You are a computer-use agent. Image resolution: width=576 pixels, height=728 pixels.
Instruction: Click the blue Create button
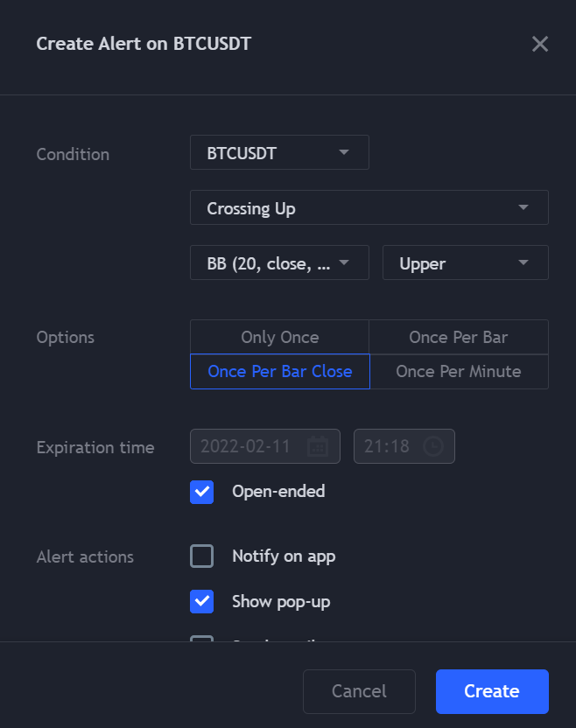(x=492, y=691)
